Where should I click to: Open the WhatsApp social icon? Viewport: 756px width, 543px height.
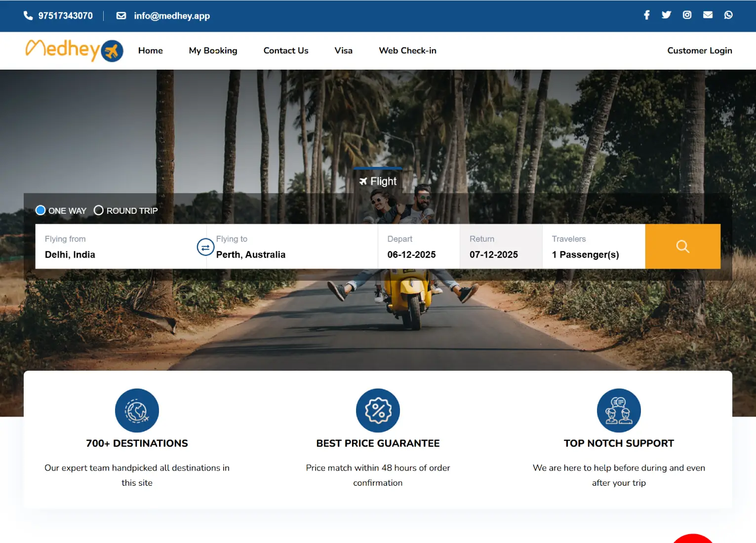point(728,15)
